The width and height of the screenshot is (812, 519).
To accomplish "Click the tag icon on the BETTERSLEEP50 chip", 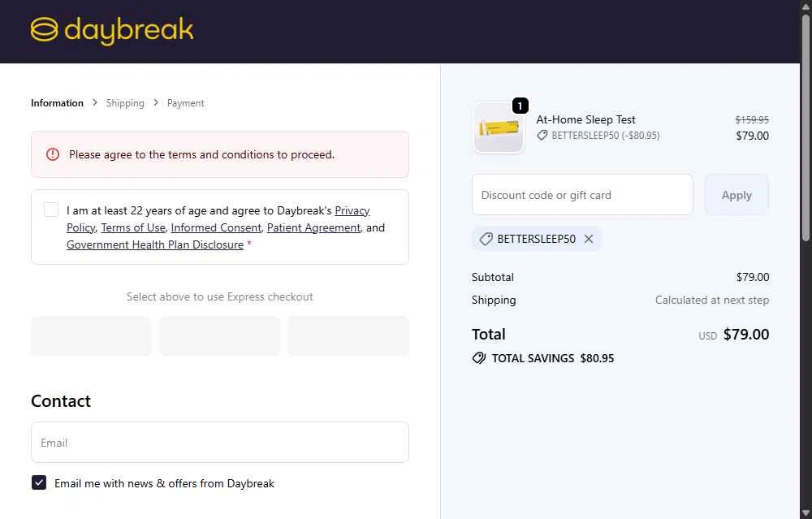I will 486,239.
